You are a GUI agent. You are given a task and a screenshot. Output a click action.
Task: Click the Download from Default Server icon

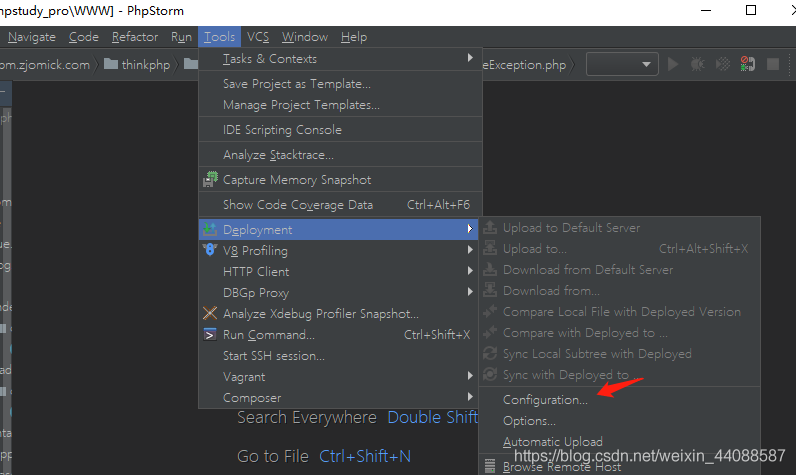coord(490,269)
